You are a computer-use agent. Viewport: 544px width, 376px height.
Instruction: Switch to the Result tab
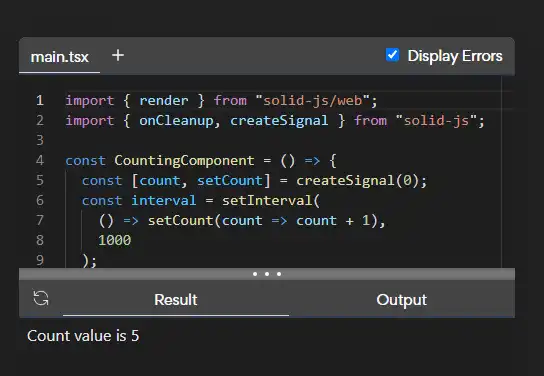tap(176, 300)
